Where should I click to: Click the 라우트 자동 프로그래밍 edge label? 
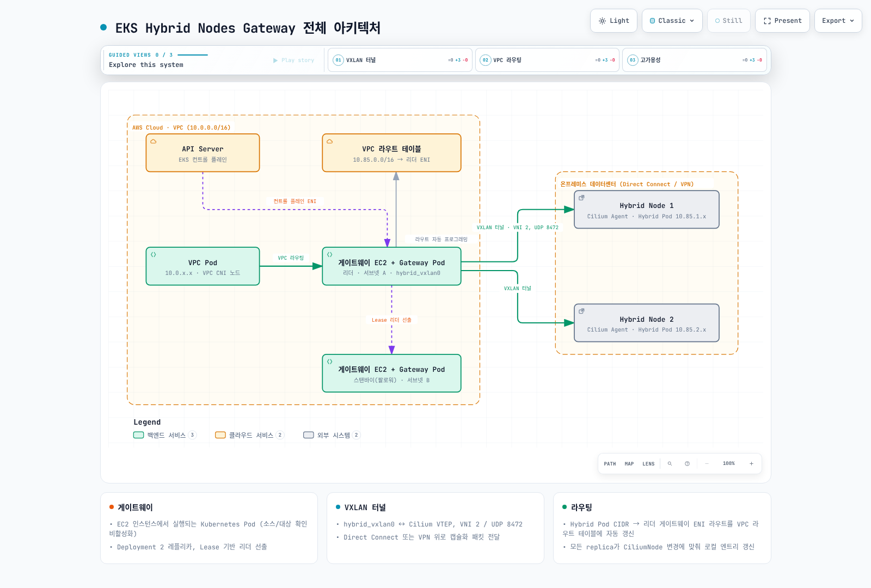coord(441,240)
